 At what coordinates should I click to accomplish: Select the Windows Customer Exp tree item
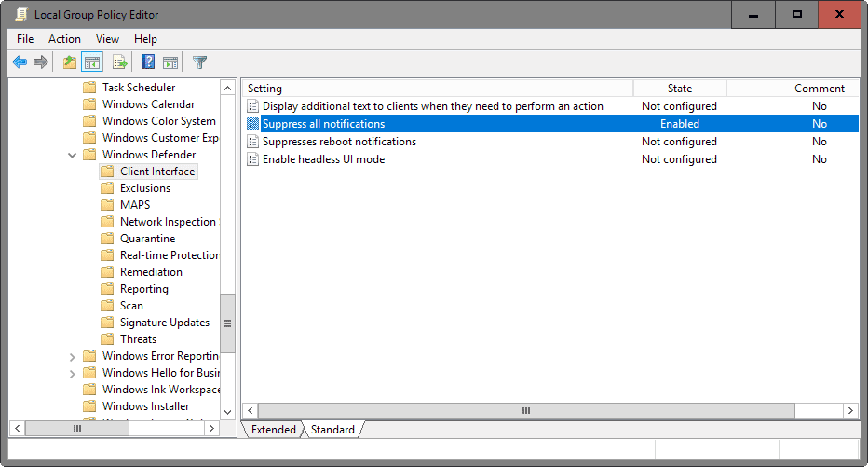tap(160, 138)
